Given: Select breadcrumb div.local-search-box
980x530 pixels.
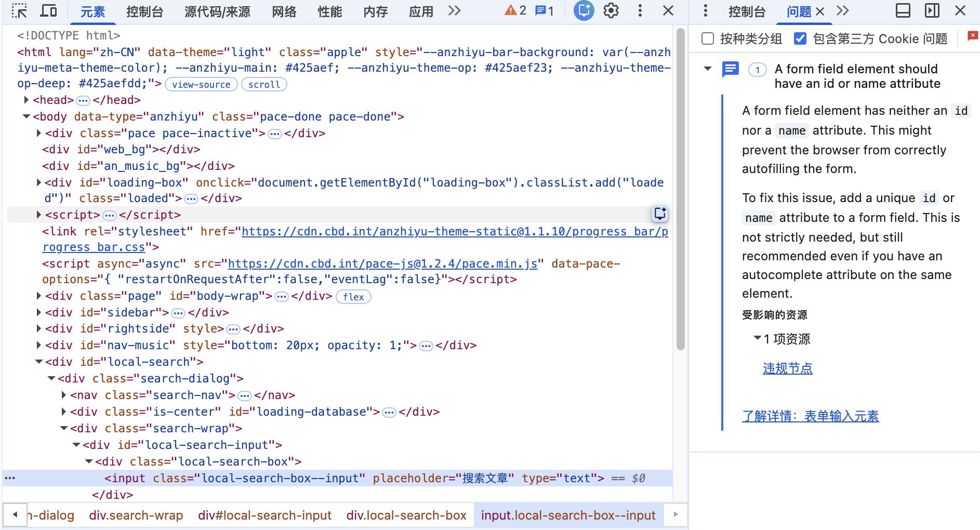Looking at the screenshot, I should pyautogui.click(x=406, y=515).
